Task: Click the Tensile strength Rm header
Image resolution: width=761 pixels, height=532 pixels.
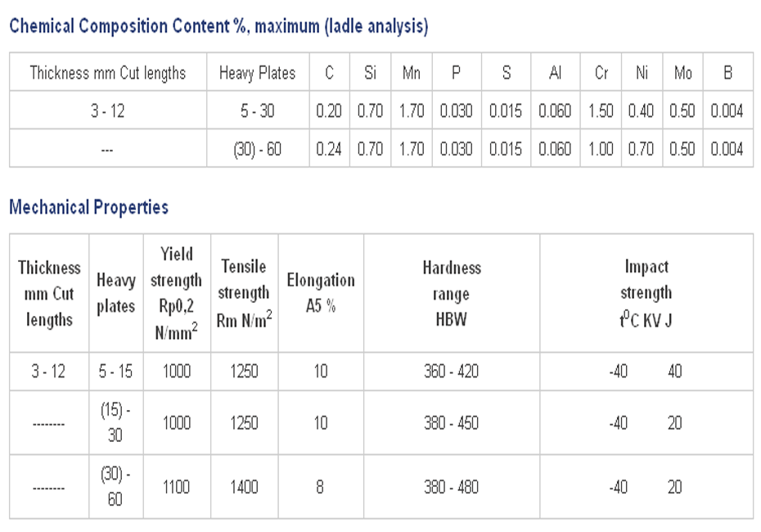Action: point(244,293)
